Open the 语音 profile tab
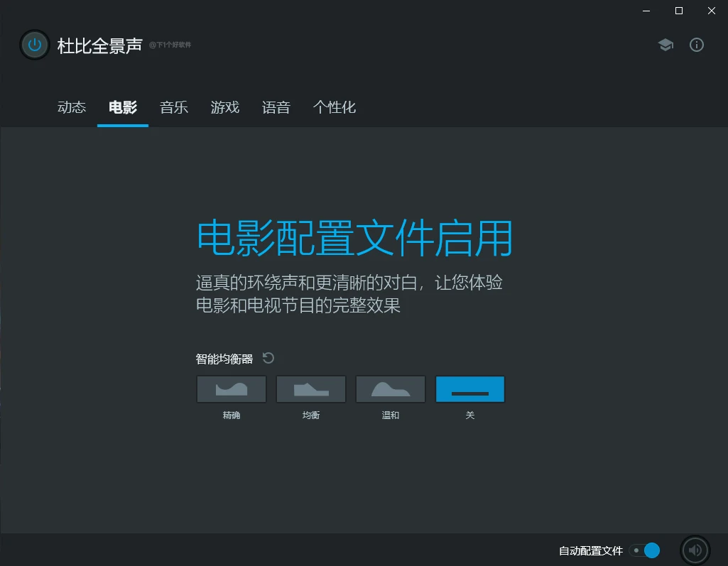The height and width of the screenshot is (566, 728). click(276, 107)
